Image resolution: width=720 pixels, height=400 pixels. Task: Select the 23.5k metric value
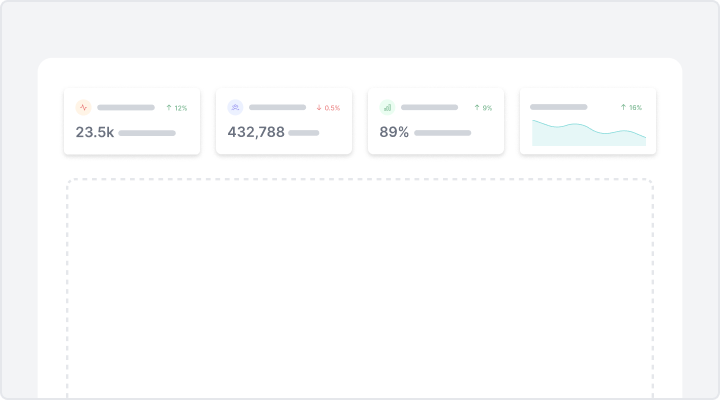click(95, 132)
